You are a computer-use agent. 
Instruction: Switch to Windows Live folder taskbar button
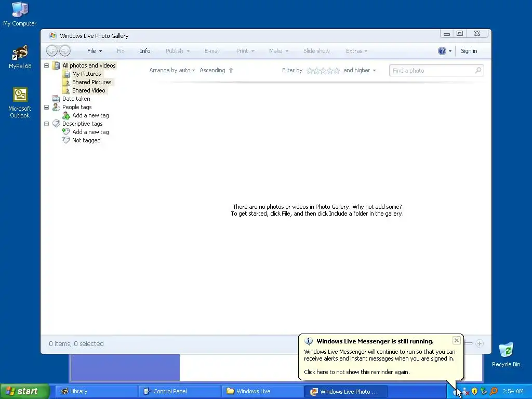262,391
